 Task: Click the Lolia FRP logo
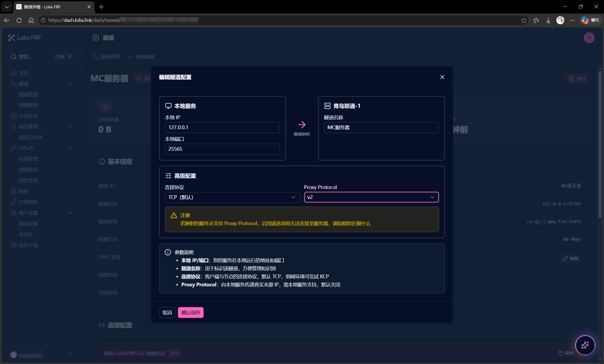click(25, 38)
